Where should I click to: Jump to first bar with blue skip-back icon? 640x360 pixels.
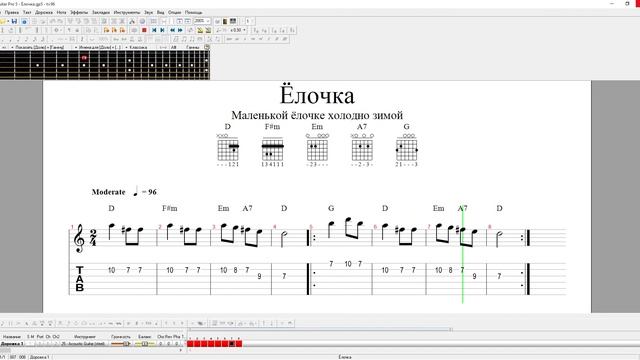pos(154,30)
